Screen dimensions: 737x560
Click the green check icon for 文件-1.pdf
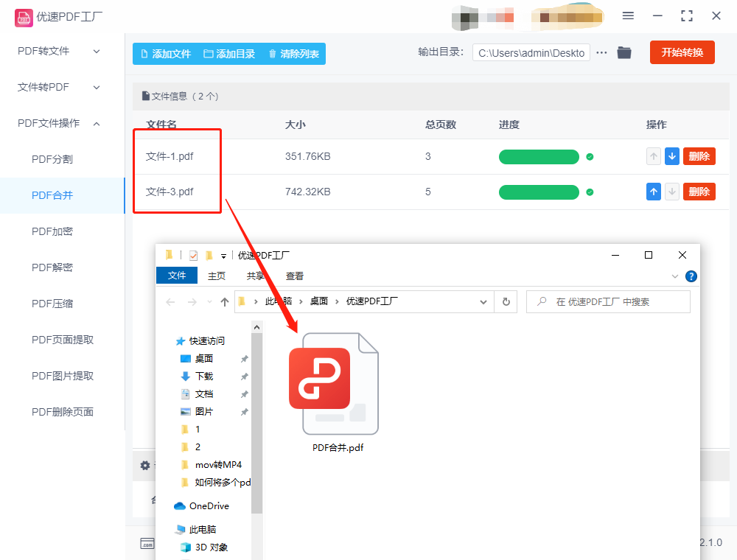click(x=590, y=157)
